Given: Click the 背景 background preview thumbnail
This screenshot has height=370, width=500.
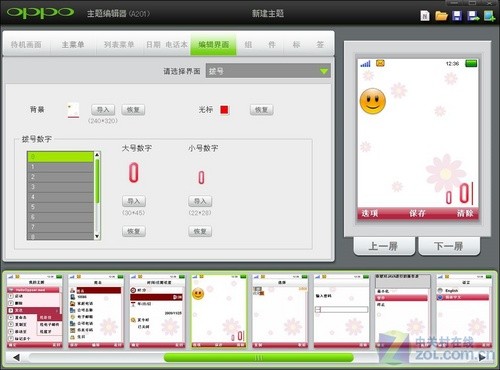Looking at the screenshot, I should (73, 110).
